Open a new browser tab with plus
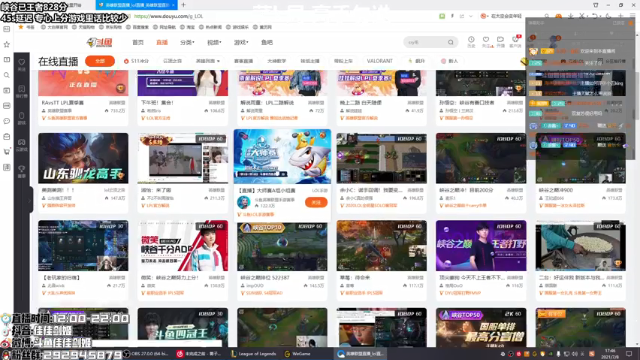The height and width of the screenshot is (360, 640). pyautogui.click(x=183, y=5)
